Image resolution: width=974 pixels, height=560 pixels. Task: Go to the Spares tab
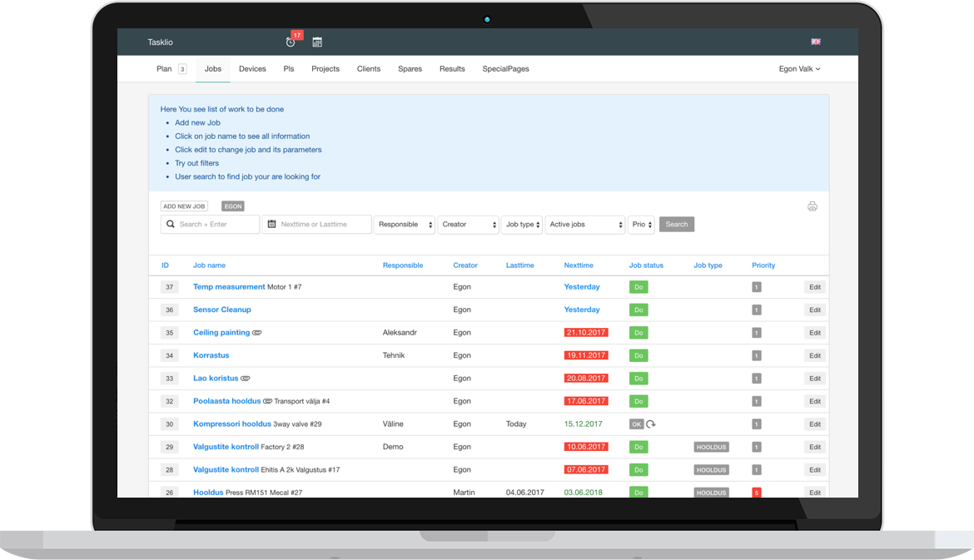[410, 69]
